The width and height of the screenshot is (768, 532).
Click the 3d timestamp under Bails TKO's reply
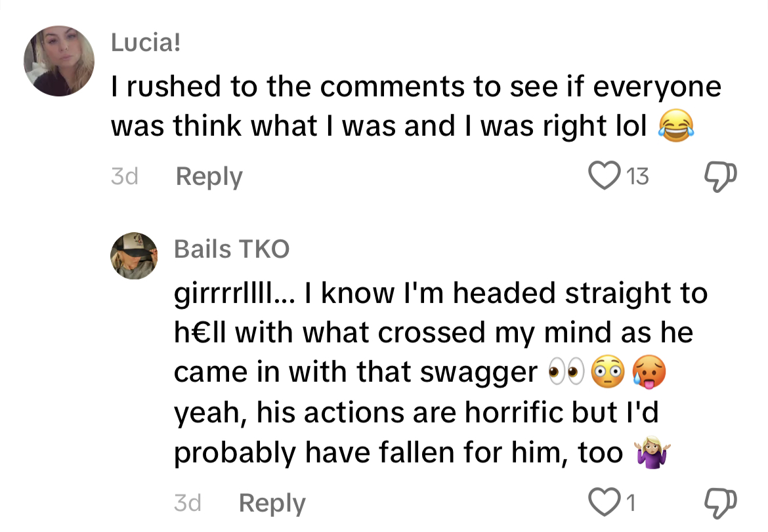pos(187,503)
